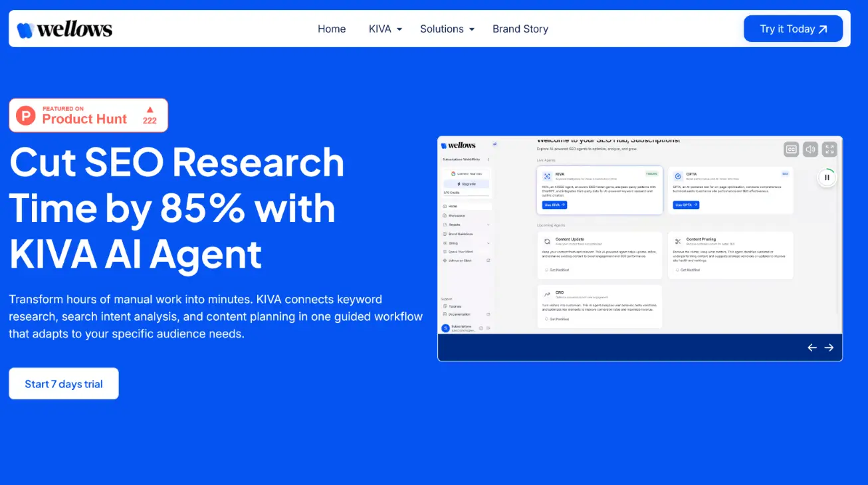Click the Wellows logo in the navbar

coord(64,29)
